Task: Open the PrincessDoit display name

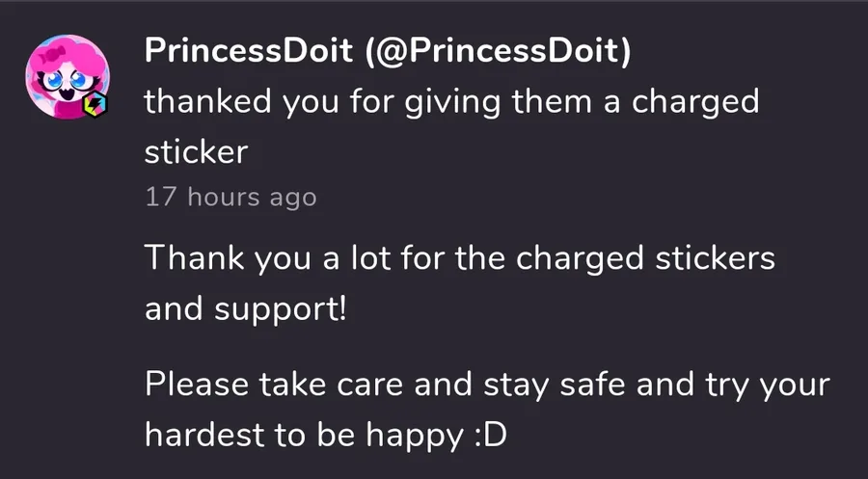Action: [x=248, y=53]
